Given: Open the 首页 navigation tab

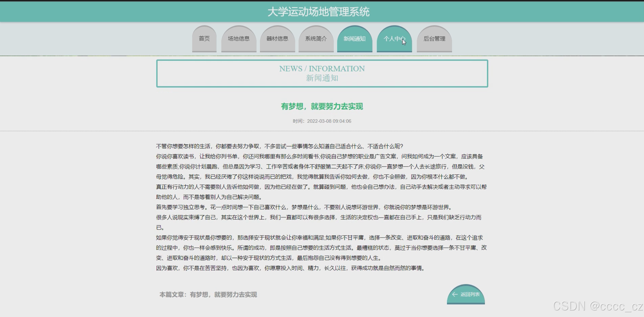Looking at the screenshot, I should (x=204, y=39).
